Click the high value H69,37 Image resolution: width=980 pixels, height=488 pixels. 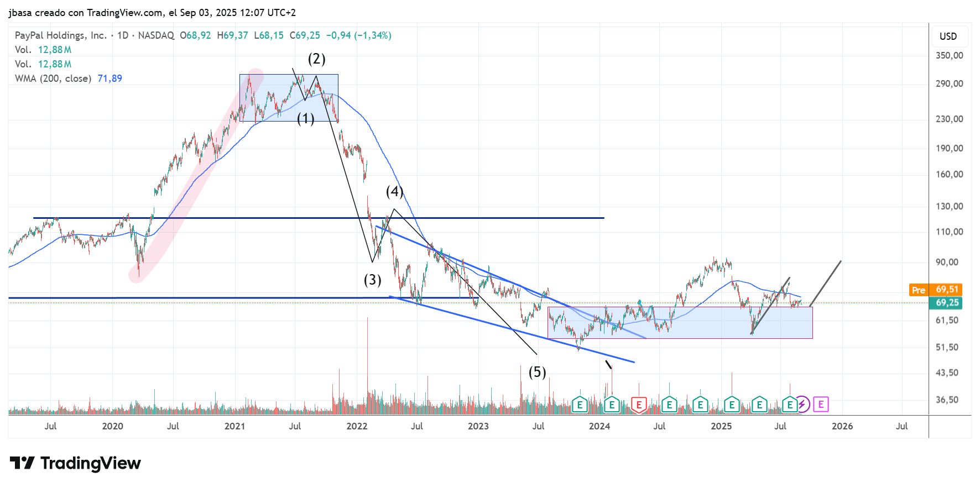[x=232, y=35]
